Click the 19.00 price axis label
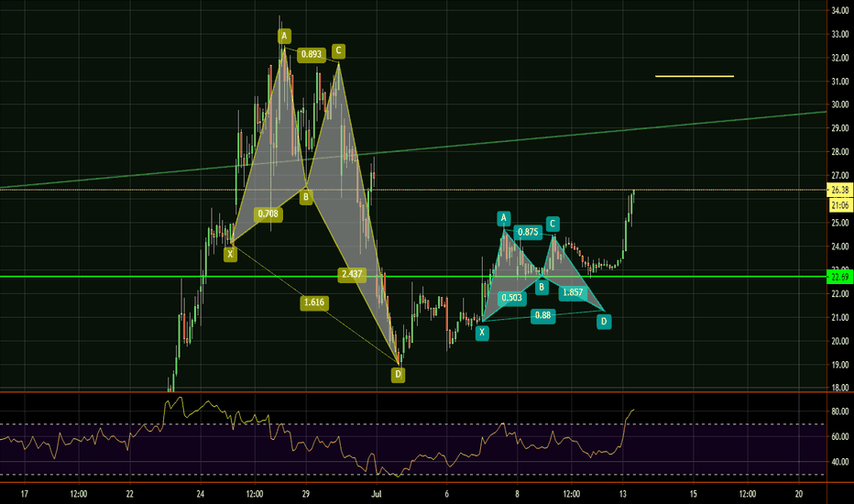854x504 pixels. click(840, 365)
